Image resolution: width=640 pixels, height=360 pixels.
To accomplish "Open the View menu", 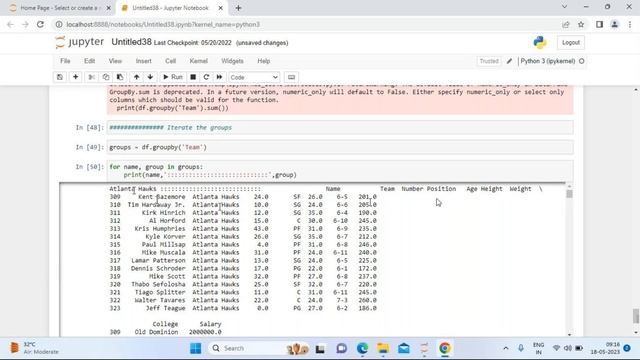I will click(x=115, y=61).
